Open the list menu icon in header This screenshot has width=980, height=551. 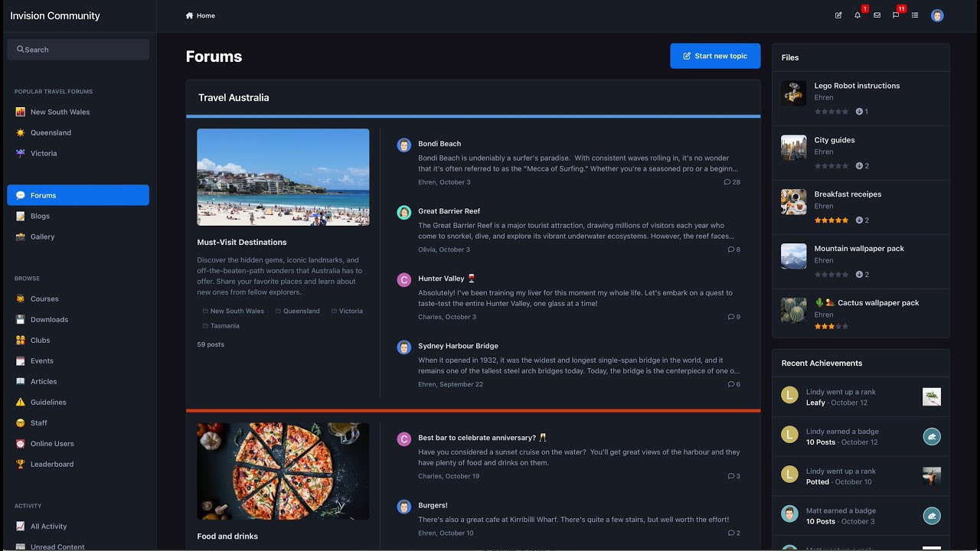[915, 15]
